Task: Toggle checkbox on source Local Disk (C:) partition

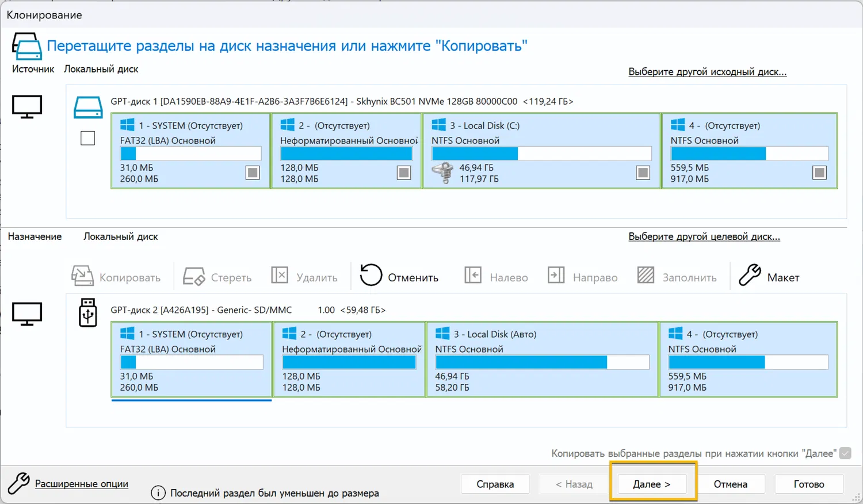Action: [x=643, y=173]
